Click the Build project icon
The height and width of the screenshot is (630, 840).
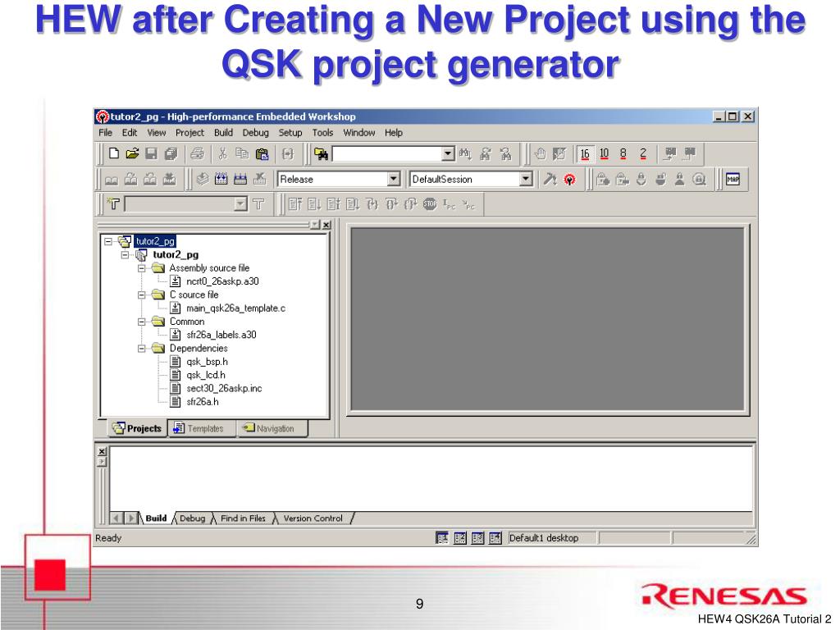(x=221, y=179)
